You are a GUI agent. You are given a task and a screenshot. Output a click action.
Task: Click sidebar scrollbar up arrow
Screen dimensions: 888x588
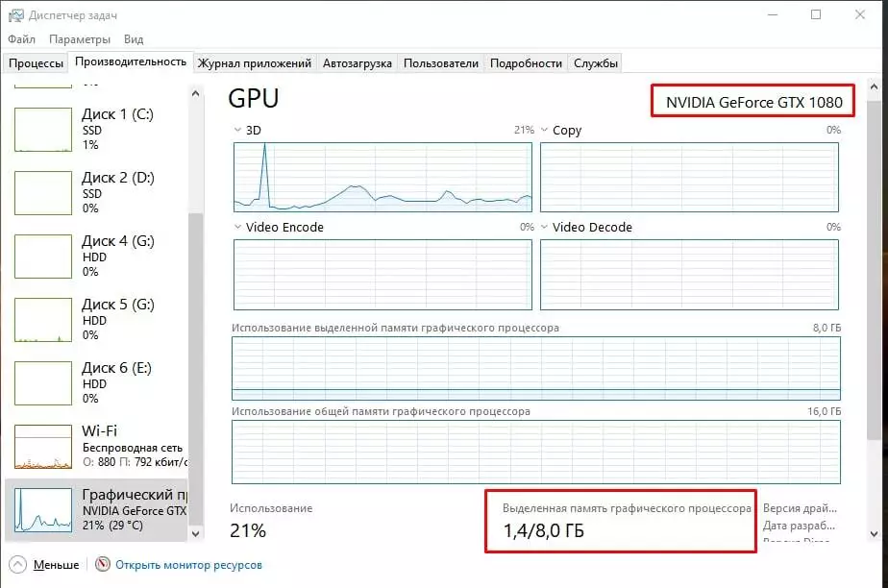195,93
